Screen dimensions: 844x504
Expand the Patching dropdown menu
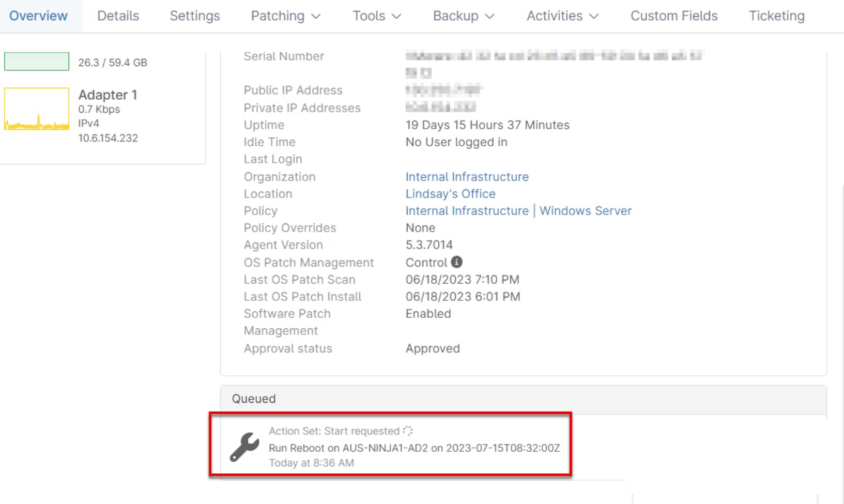tap(286, 16)
